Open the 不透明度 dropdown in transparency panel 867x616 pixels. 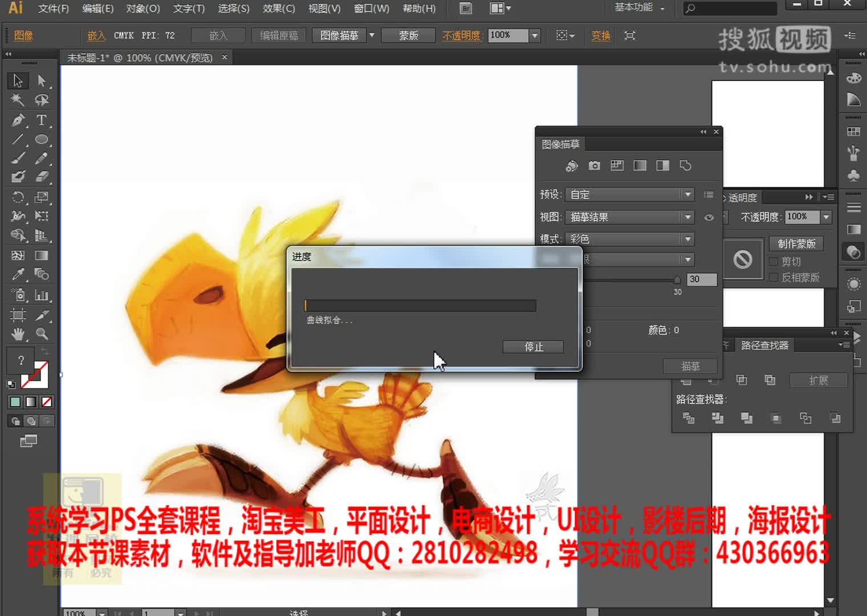pos(827,217)
